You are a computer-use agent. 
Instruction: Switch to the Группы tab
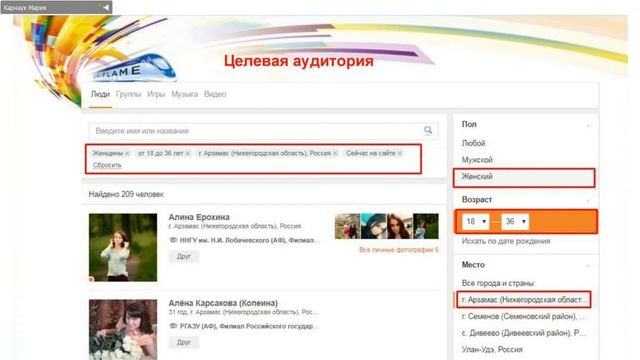coord(128,94)
